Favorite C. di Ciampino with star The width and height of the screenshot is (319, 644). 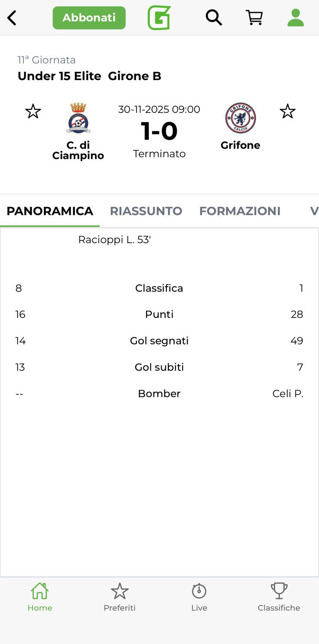33,112
